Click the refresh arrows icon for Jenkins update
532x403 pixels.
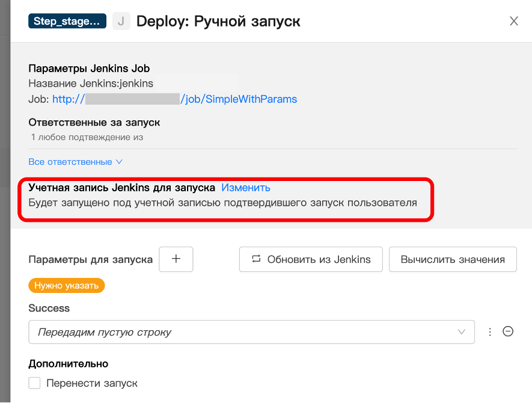coord(256,259)
